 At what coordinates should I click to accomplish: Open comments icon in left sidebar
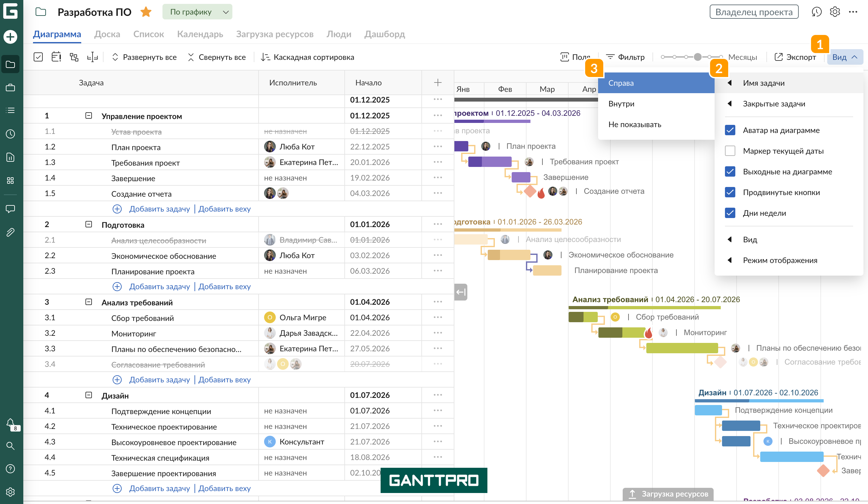10,209
